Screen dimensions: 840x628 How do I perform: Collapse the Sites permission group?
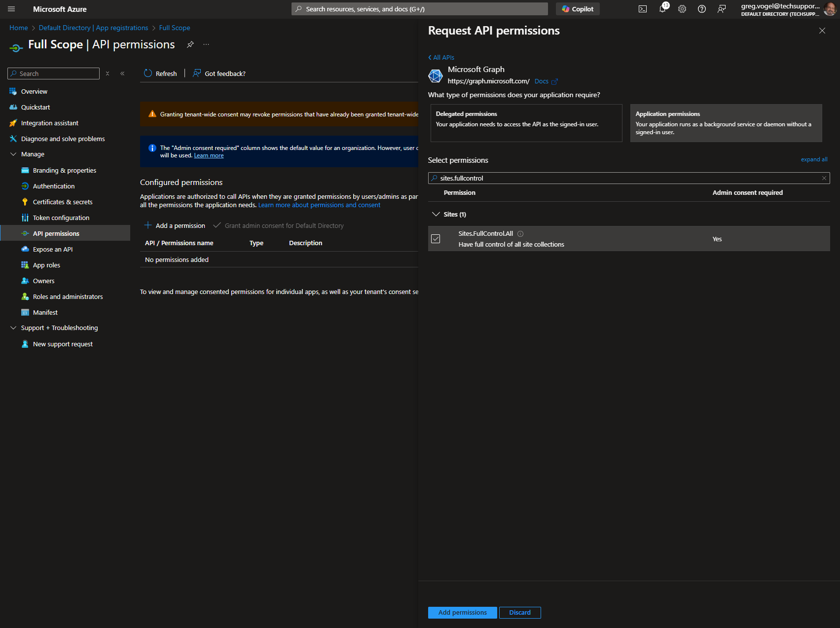(436, 214)
